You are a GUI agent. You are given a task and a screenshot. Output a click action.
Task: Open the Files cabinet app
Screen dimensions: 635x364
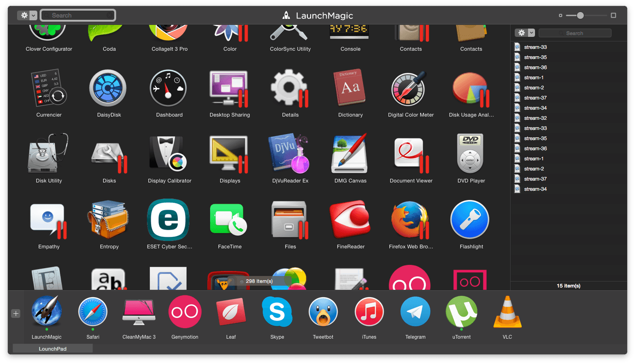pos(290,220)
